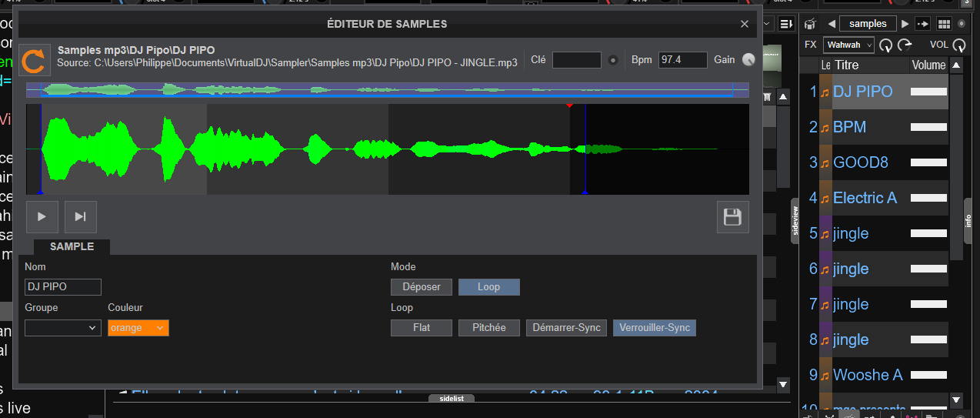Click the first FX parameter knob beside Wahwah
Viewport: 980px width, 418px height.
point(886,45)
